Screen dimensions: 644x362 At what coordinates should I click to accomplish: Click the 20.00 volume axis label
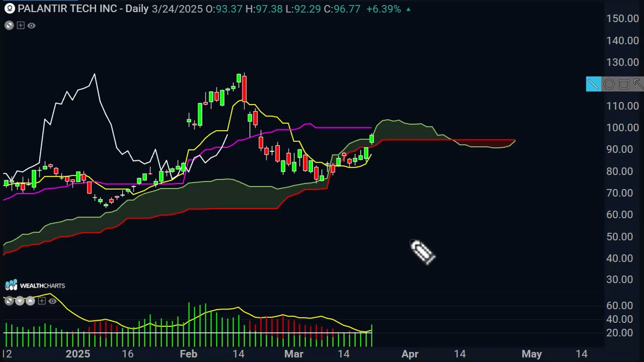click(620, 333)
